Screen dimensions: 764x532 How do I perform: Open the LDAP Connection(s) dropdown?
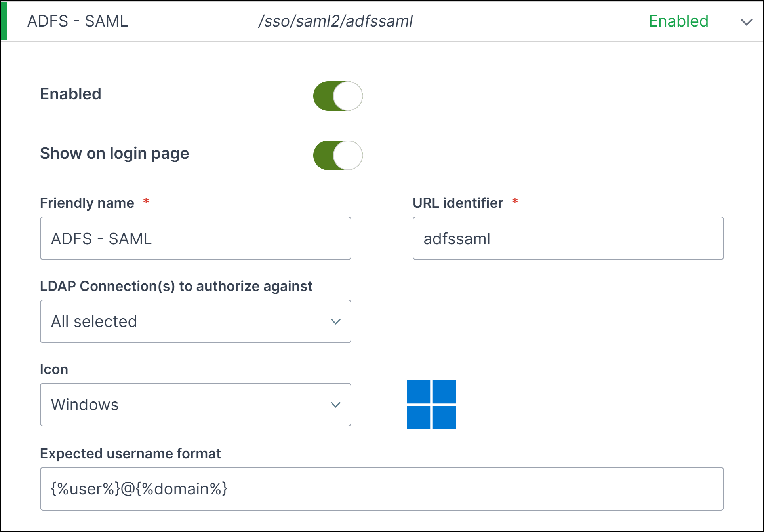[x=196, y=321]
